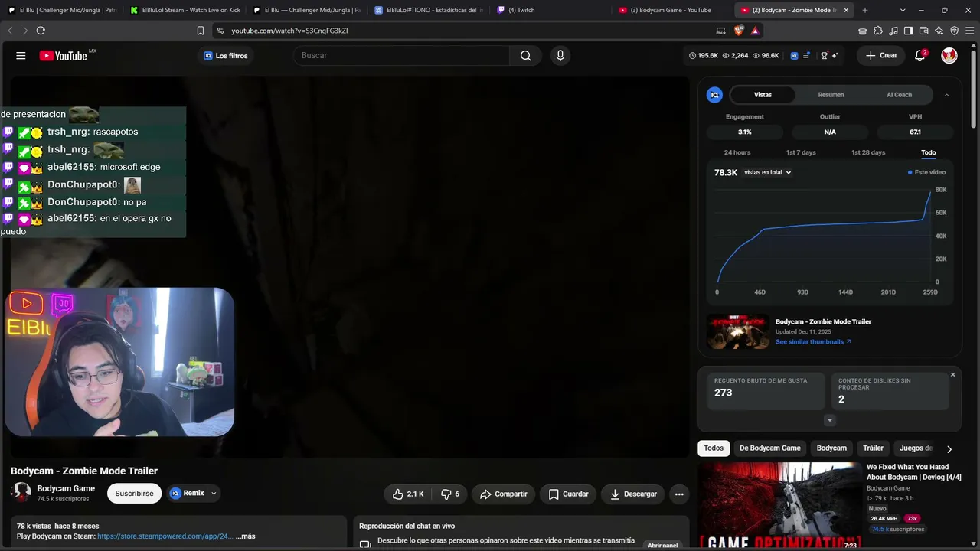Open the See similar thumbnails link

(x=813, y=341)
